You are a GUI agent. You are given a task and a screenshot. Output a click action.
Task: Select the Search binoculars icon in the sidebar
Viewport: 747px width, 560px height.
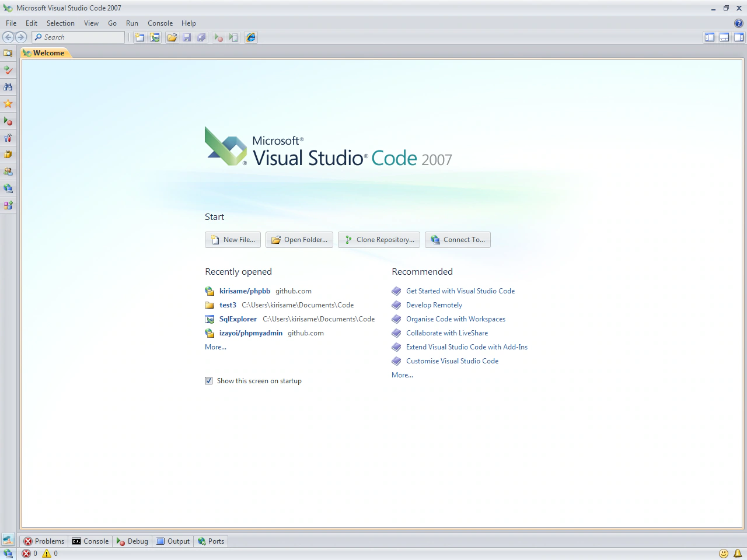pyautogui.click(x=8, y=87)
